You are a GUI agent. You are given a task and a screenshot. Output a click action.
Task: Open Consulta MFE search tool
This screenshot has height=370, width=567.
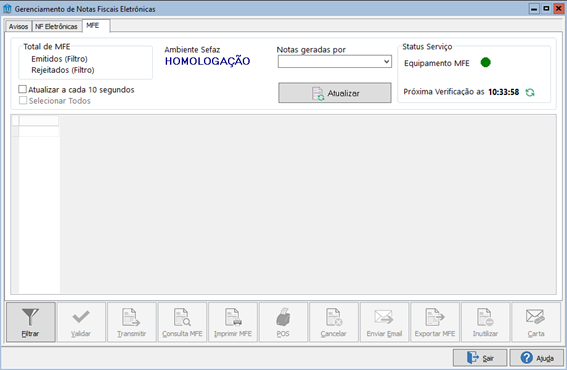(182, 322)
